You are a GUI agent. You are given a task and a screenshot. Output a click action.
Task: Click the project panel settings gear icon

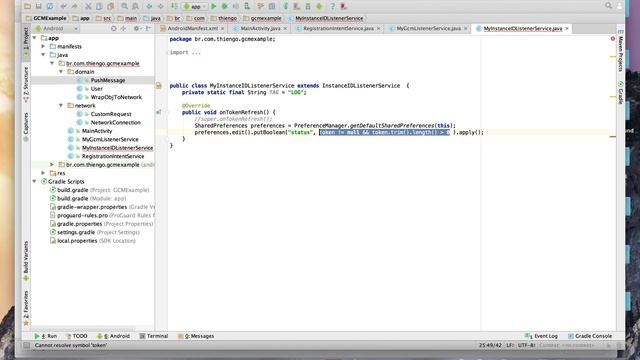136,29
